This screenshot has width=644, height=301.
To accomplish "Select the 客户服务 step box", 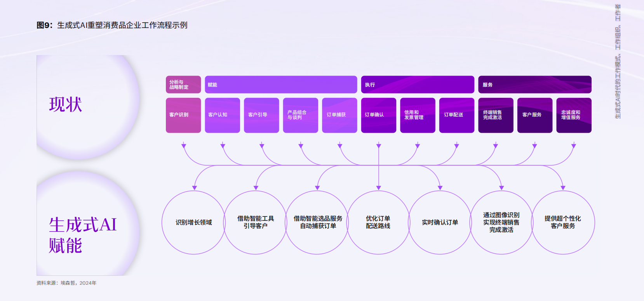I will pos(535,115).
